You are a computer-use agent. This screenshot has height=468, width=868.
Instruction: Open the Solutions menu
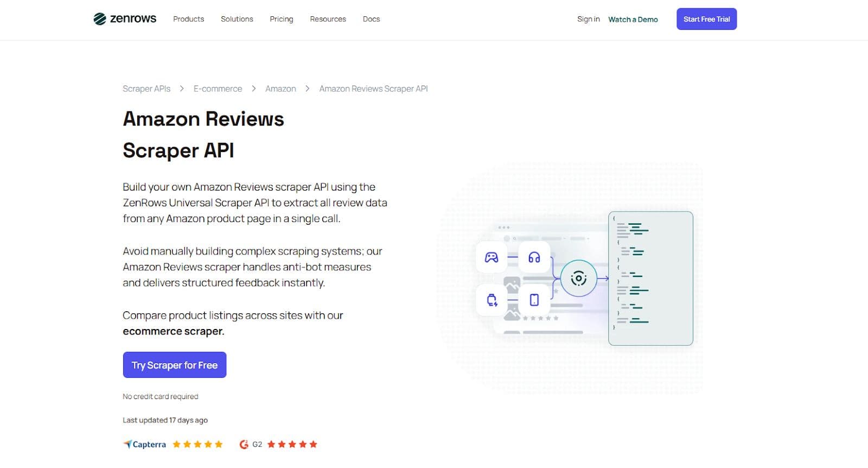coord(237,19)
